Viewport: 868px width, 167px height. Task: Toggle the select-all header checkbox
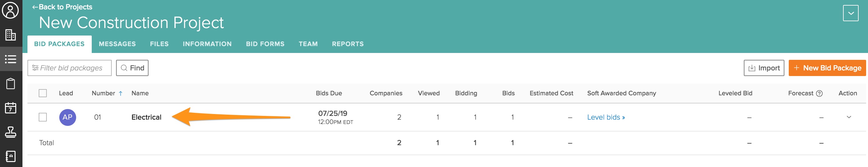(43, 93)
